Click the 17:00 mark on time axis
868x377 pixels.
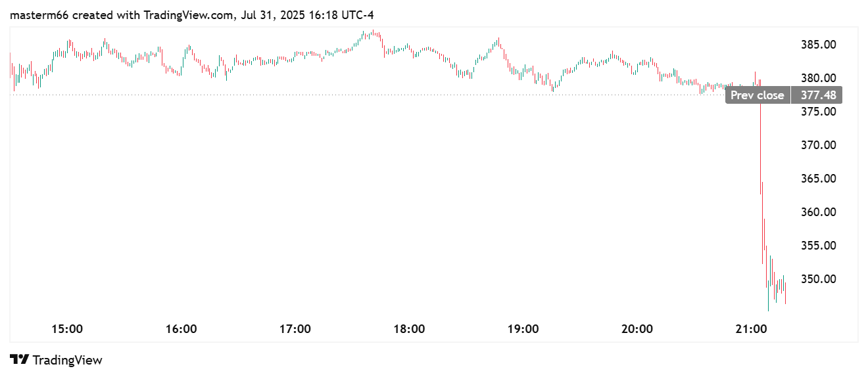(295, 328)
